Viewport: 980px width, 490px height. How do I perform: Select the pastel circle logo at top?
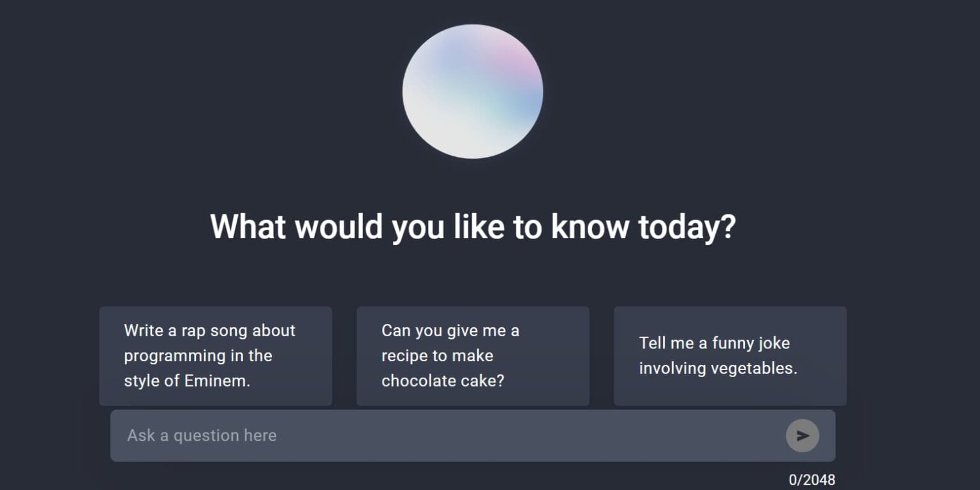tap(472, 91)
